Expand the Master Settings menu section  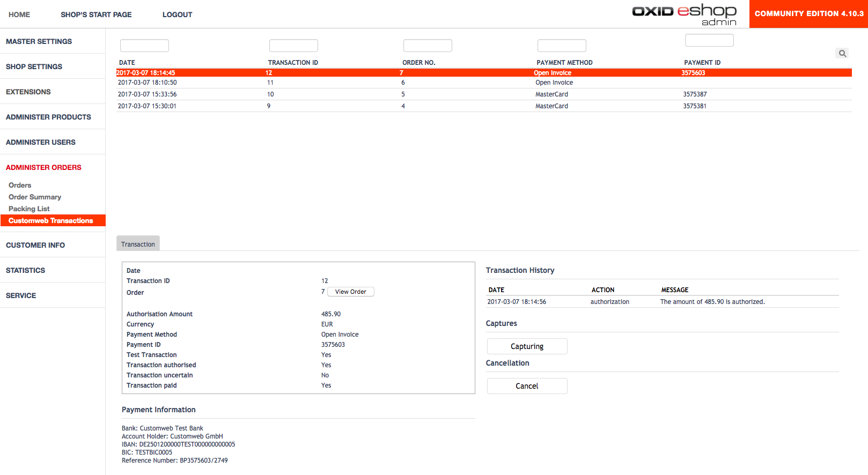pyautogui.click(x=39, y=41)
